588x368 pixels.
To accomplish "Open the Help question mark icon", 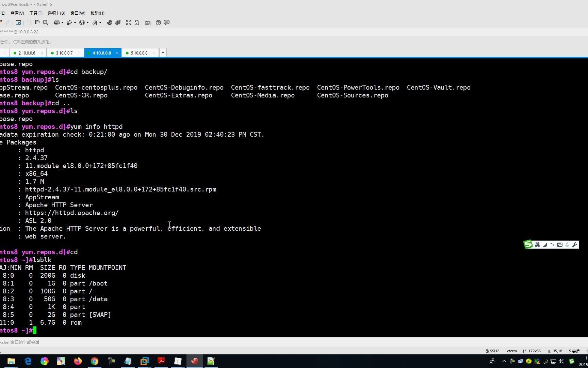I will [x=158, y=23].
